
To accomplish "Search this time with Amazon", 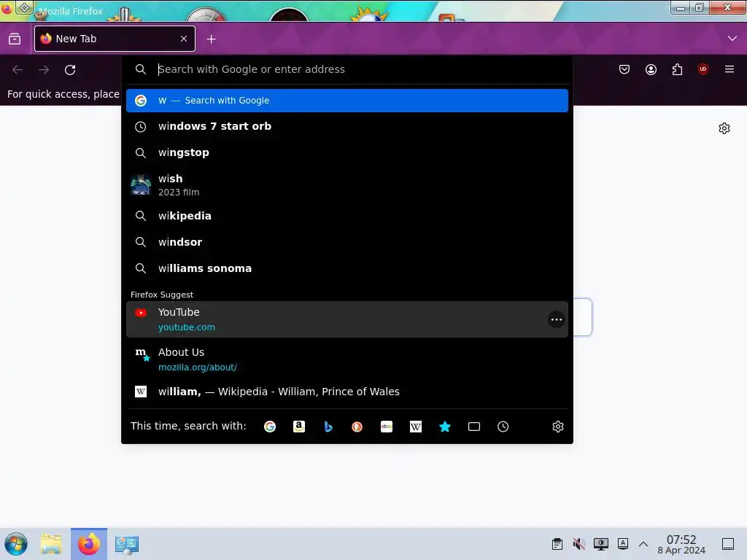I will click(298, 427).
